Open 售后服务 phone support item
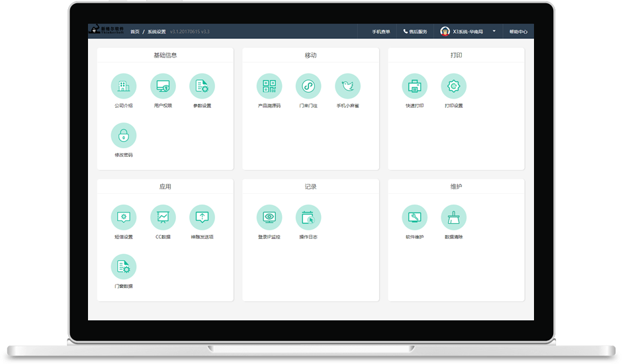622x364 pixels. [416, 32]
